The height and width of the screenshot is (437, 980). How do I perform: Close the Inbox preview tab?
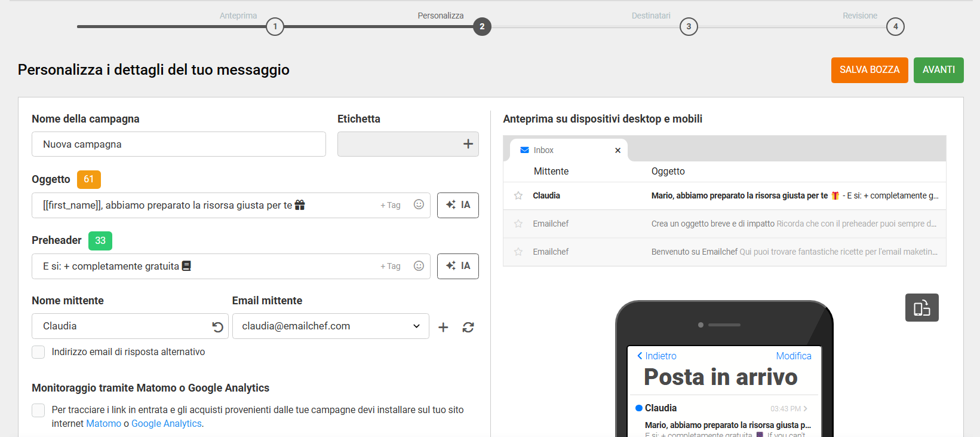click(618, 150)
